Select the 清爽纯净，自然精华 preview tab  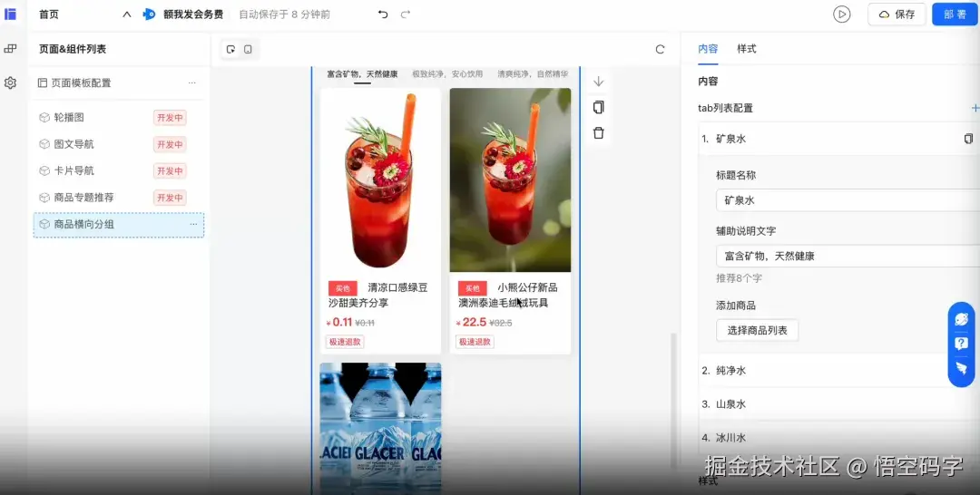coord(533,74)
